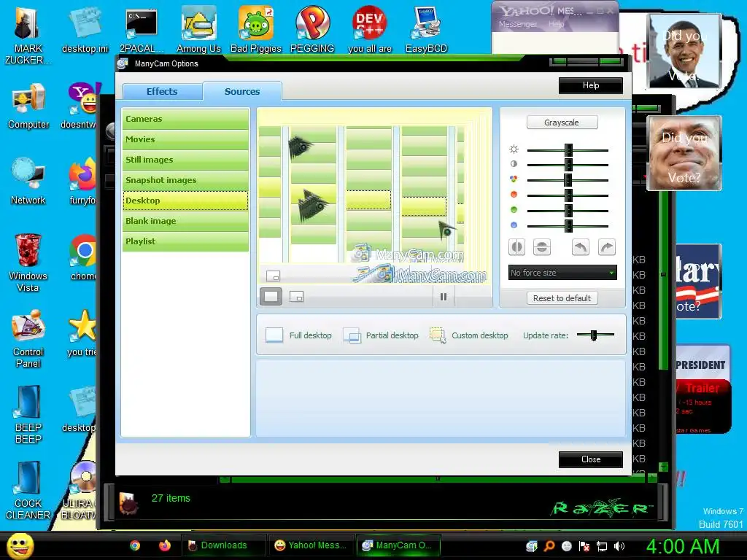Adjust the red channel slider
The height and width of the screenshot is (560, 747).
568,195
